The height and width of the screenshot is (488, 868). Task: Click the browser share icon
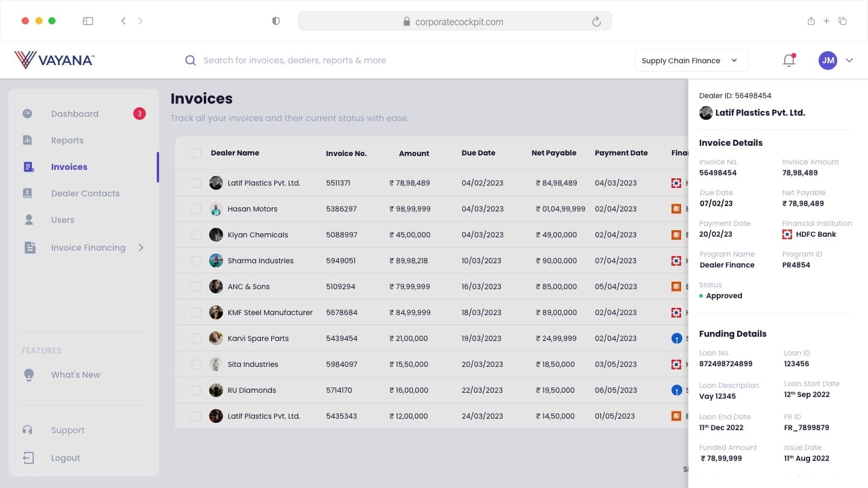pyautogui.click(x=811, y=21)
